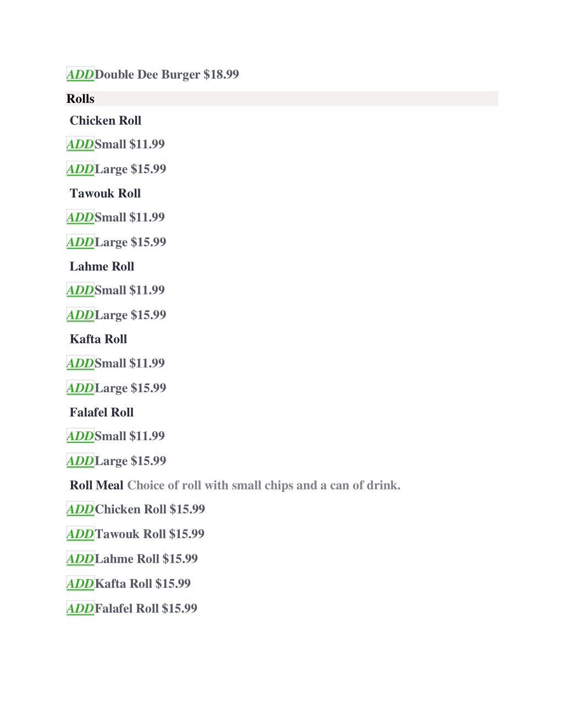Add Large Chicken Roll for $15.99
The width and height of the screenshot is (563, 728).
coord(80,169)
